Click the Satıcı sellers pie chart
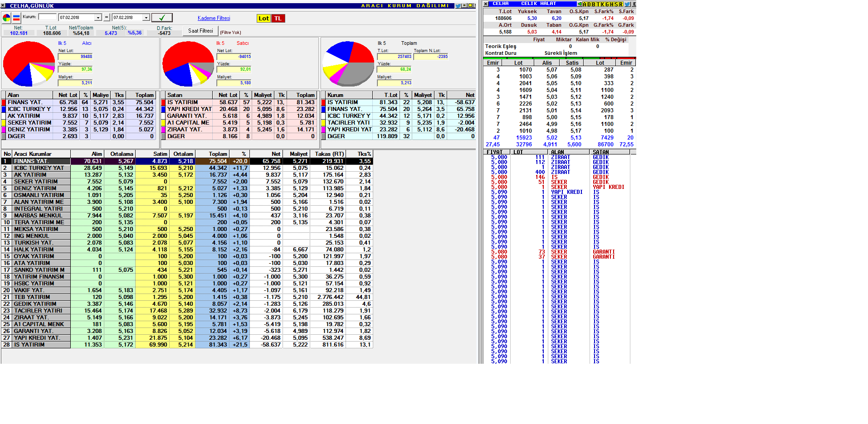Viewport: 868px width, 424px height. tap(188, 64)
